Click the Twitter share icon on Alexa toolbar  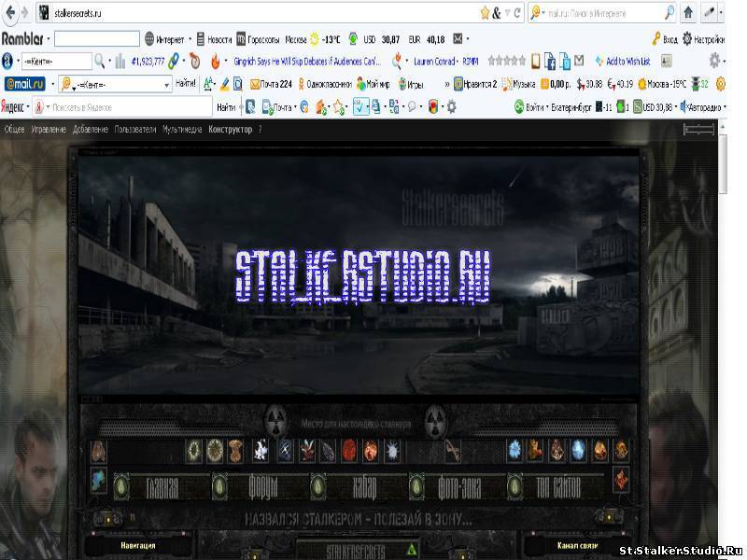pyautogui.click(x=565, y=61)
